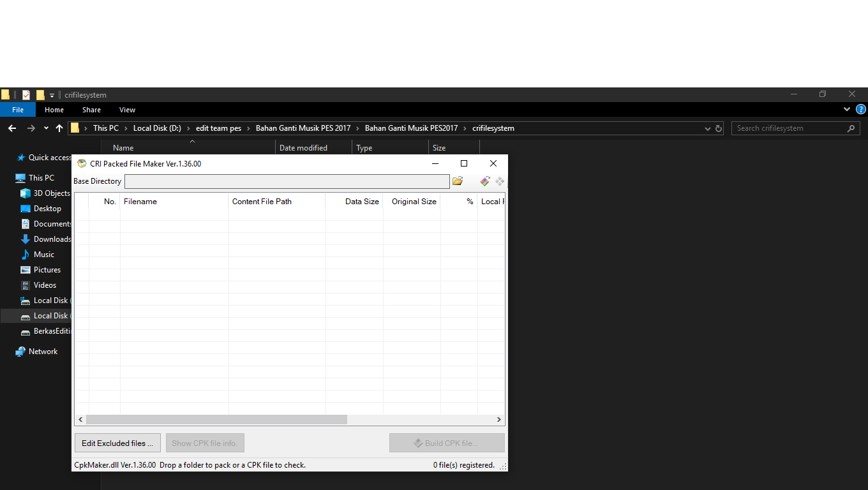
Task: Click 'Local Disk (D:)' breadcrumb segment
Action: click(157, 128)
